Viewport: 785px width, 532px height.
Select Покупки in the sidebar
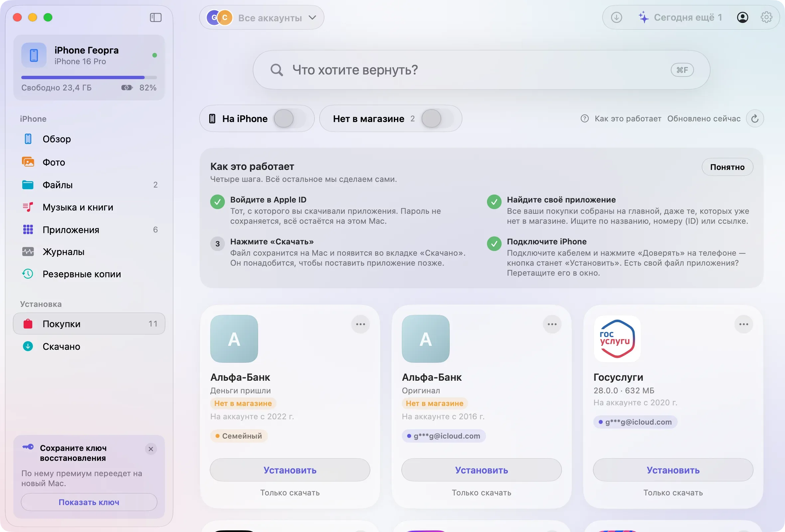point(89,324)
